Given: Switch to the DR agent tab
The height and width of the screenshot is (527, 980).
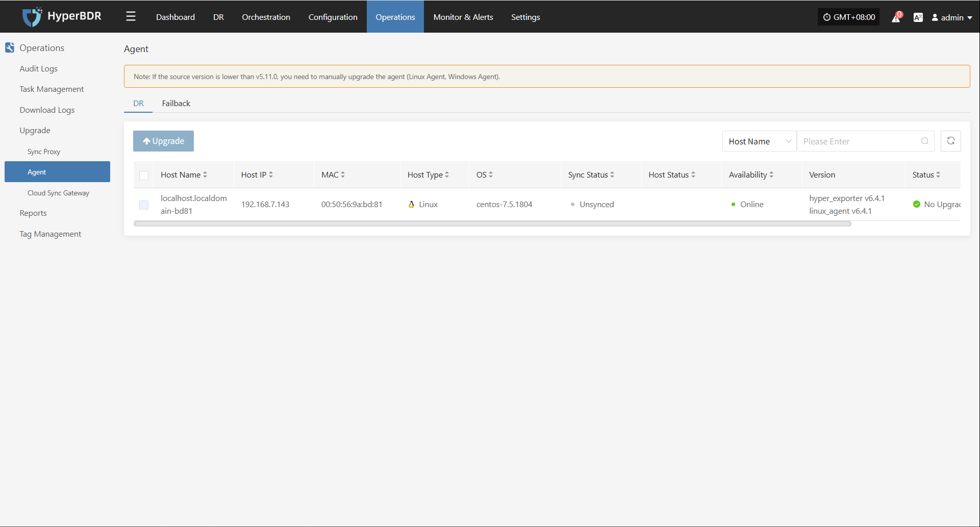Looking at the screenshot, I should [x=138, y=103].
